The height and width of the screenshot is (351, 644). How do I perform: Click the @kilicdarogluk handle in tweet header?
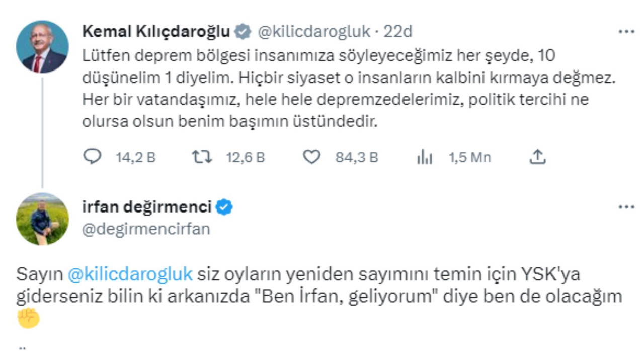tap(314, 32)
